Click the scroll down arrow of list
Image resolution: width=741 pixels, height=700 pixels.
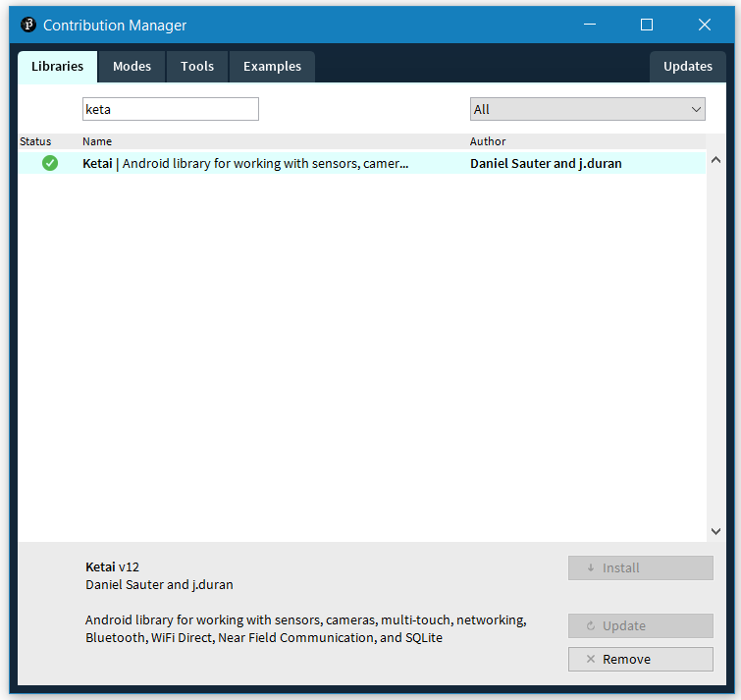715,531
